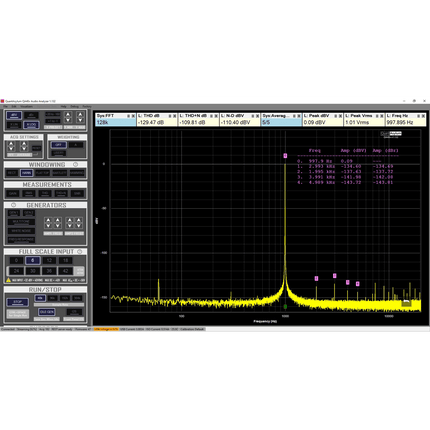The height and width of the screenshot is (430, 430).
Task: Open the Visualizers menu
Action: point(27,106)
